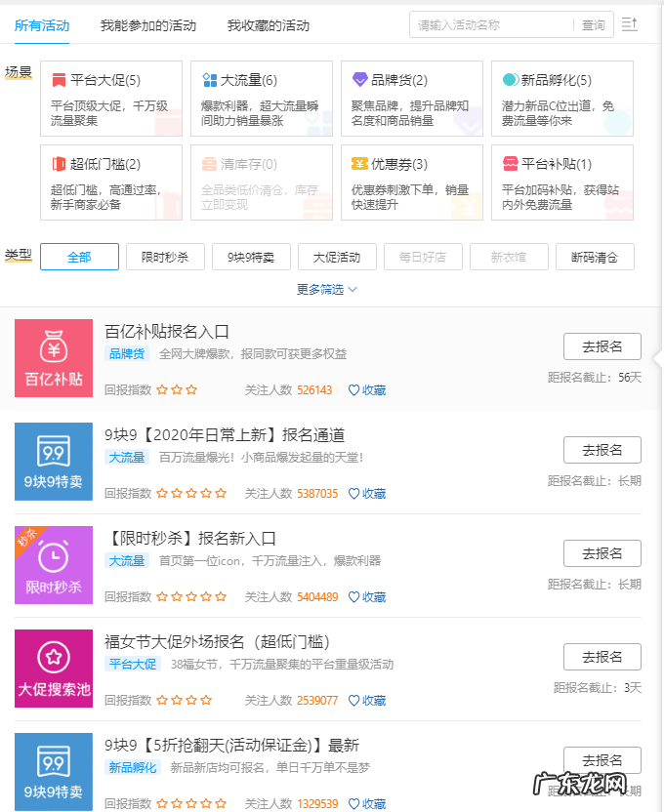Switch to the 所有活动 tab
The image size is (664, 812).
42,25
